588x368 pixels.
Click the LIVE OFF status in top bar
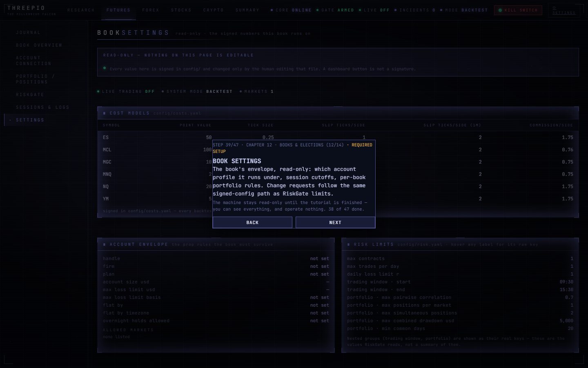click(x=374, y=10)
